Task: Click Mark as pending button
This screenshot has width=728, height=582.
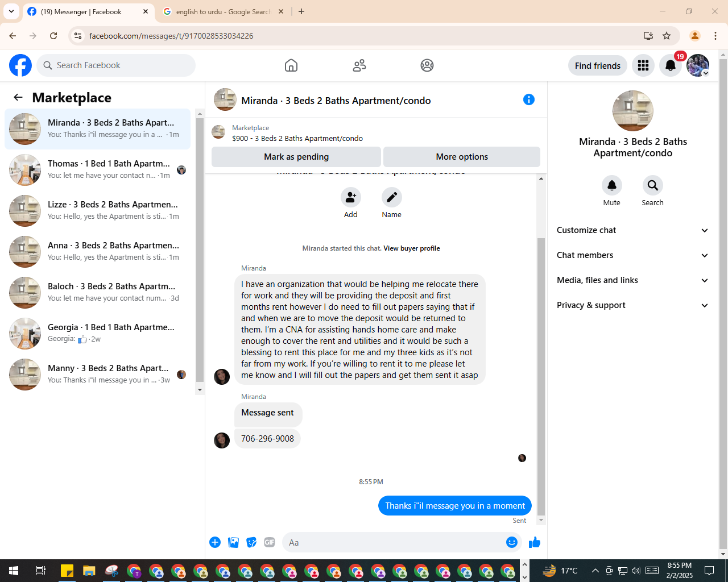Action: tap(296, 157)
